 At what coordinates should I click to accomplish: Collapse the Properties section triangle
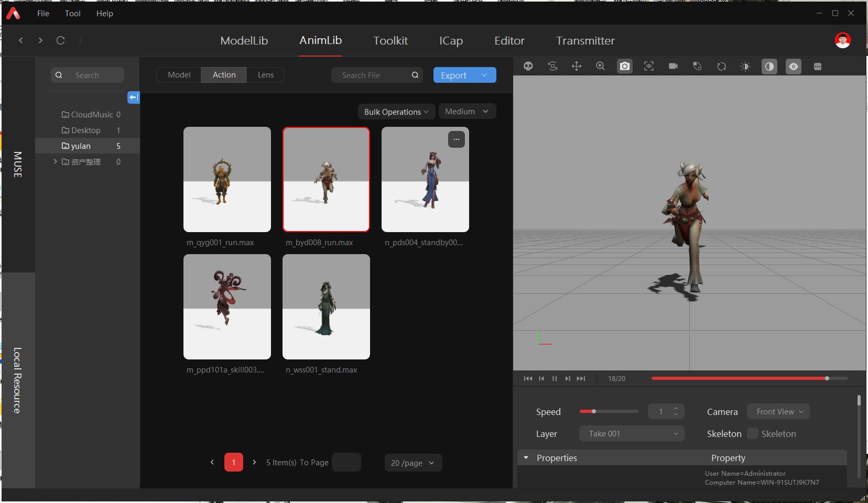tap(526, 457)
